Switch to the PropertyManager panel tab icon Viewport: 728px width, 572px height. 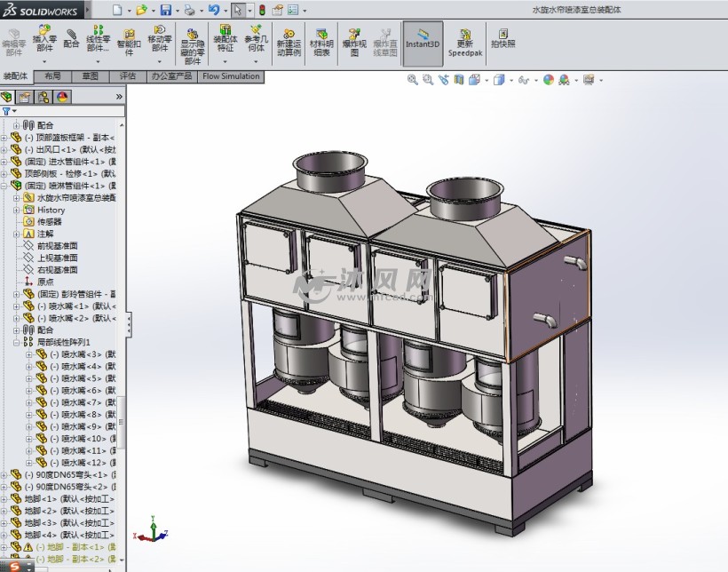click(25, 97)
